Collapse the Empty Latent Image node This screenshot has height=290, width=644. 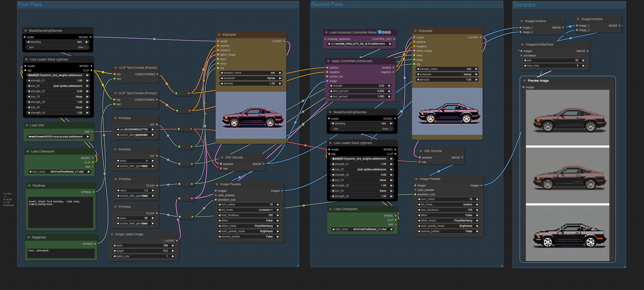[112, 234]
